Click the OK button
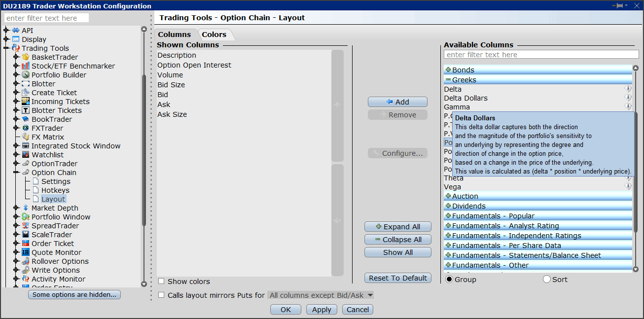644x319 pixels. pyautogui.click(x=286, y=310)
